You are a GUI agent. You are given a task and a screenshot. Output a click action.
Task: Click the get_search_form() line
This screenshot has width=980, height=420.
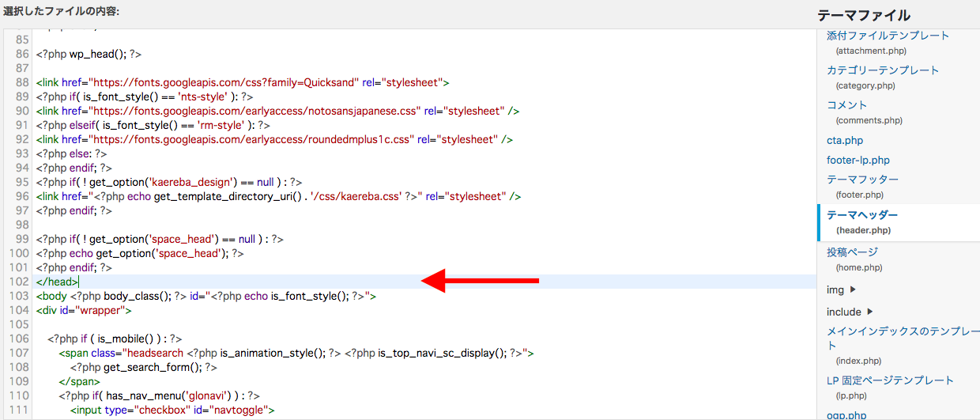(144, 367)
